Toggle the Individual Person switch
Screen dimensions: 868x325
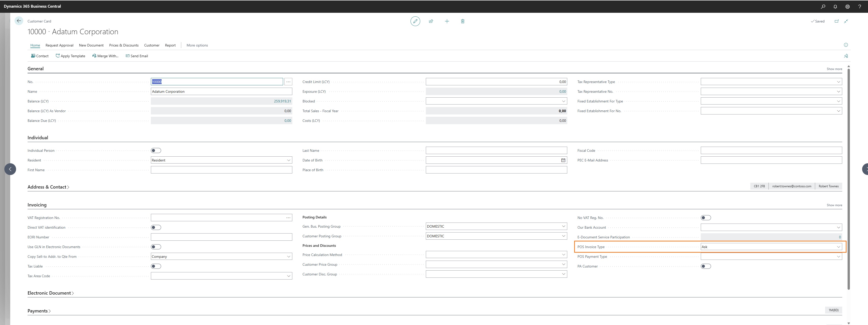[x=156, y=151]
